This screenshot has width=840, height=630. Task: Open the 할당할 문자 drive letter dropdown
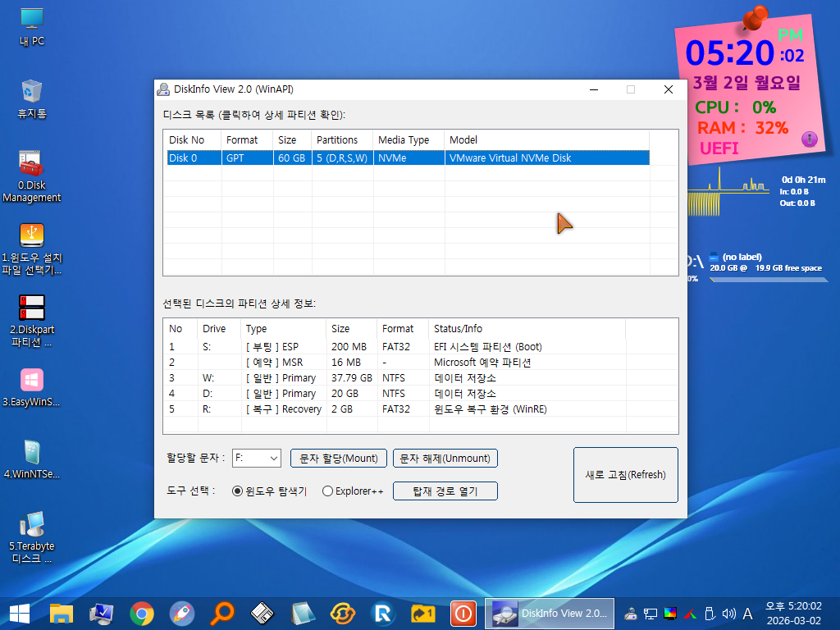click(x=257, y=459)
